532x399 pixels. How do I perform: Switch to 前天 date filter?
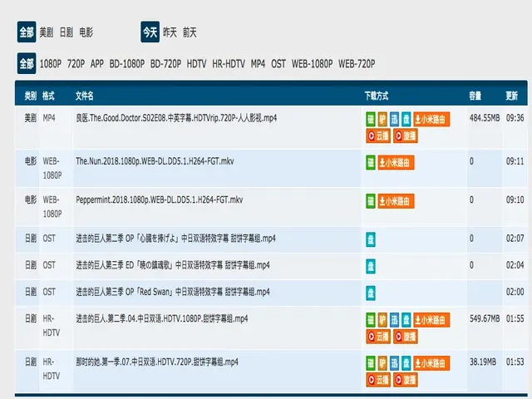tap(190, 32)
